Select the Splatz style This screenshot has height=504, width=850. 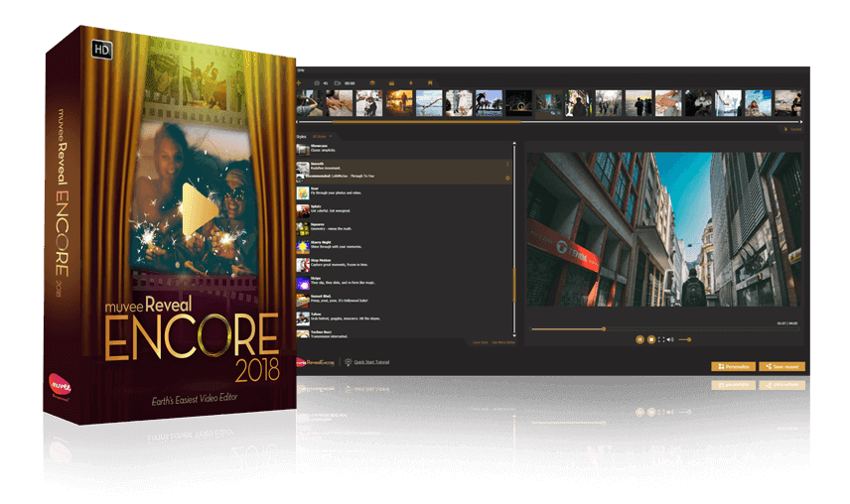(x=404, y=209)
